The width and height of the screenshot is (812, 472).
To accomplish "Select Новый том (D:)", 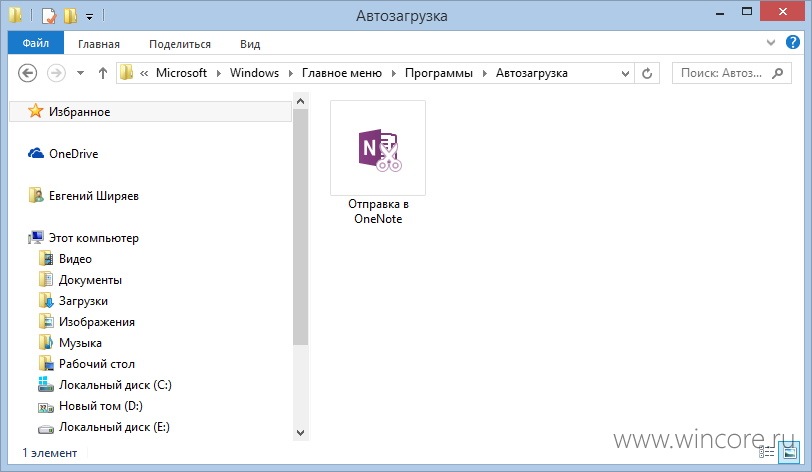I will pyautogui.click(x=101, y=406).
